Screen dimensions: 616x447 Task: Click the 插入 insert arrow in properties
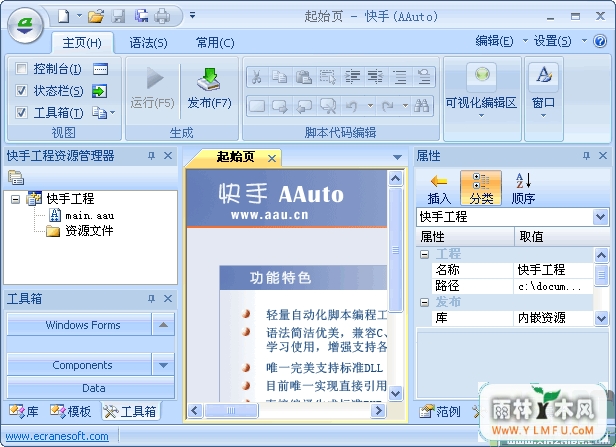(439, 188)
